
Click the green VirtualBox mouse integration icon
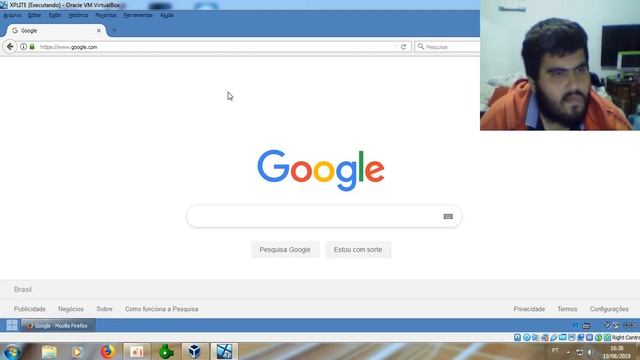pyautogui.click(x=598, y=337)
